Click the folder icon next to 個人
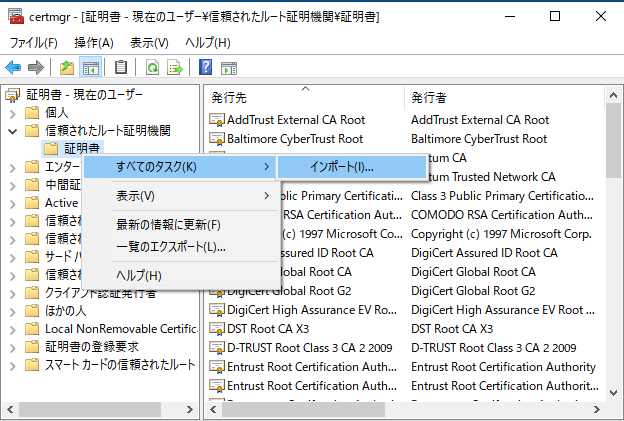This screenshot has width=624, height=421. click(x=32, y=113)
